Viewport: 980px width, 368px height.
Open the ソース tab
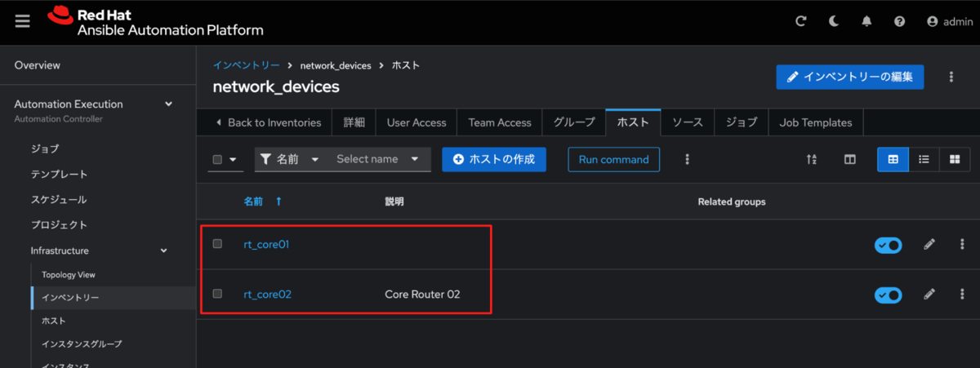688,122
